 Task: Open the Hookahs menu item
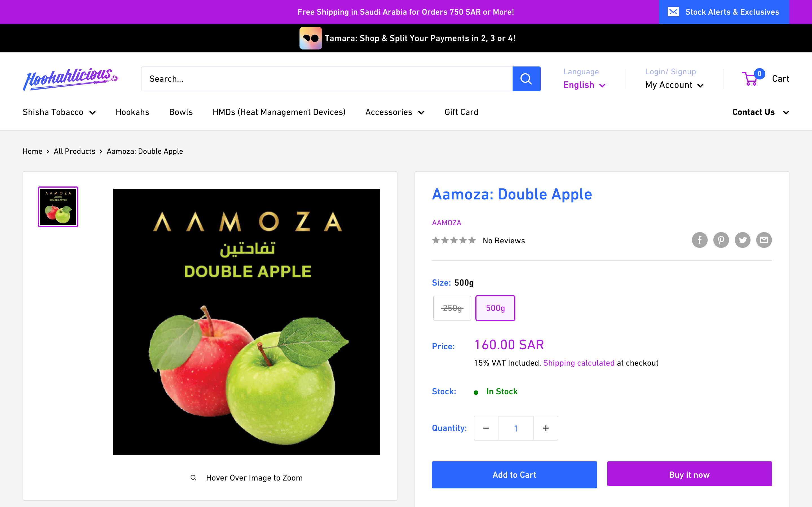[132, 112]
